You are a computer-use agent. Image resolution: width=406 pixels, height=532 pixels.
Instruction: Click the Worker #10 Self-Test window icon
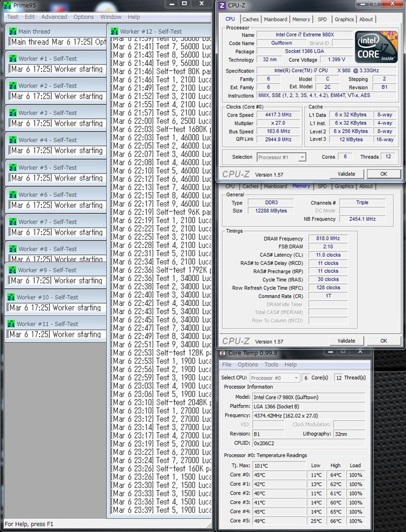click(x=10, y=297)
